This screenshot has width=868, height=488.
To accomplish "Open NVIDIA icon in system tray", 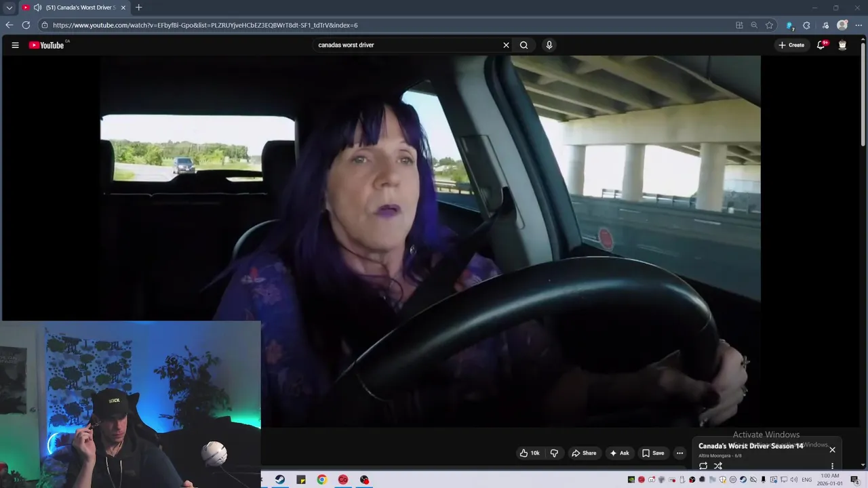I will click(631, 480).
